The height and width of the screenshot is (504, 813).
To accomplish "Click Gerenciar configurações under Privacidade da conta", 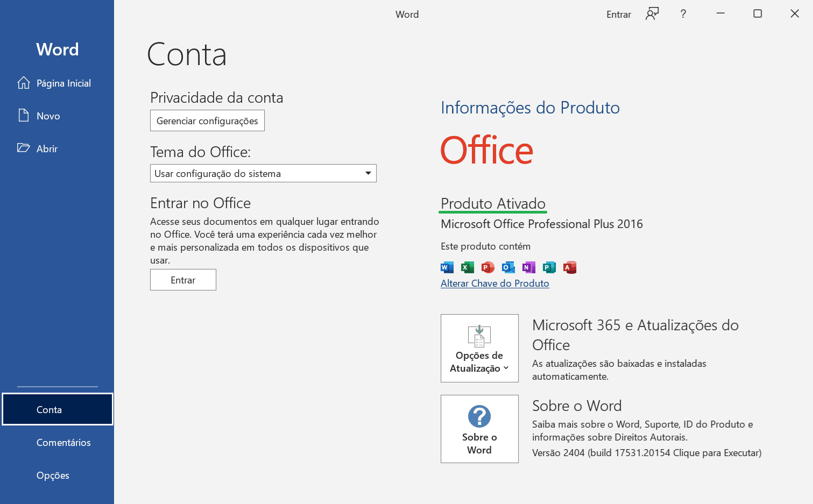I will [207, 120].
